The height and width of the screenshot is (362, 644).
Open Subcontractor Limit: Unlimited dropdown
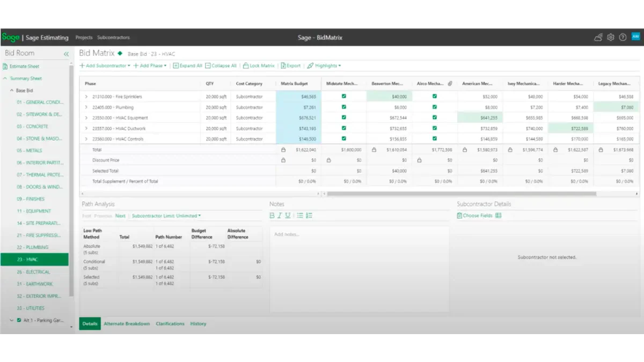[x=166, y=216]
